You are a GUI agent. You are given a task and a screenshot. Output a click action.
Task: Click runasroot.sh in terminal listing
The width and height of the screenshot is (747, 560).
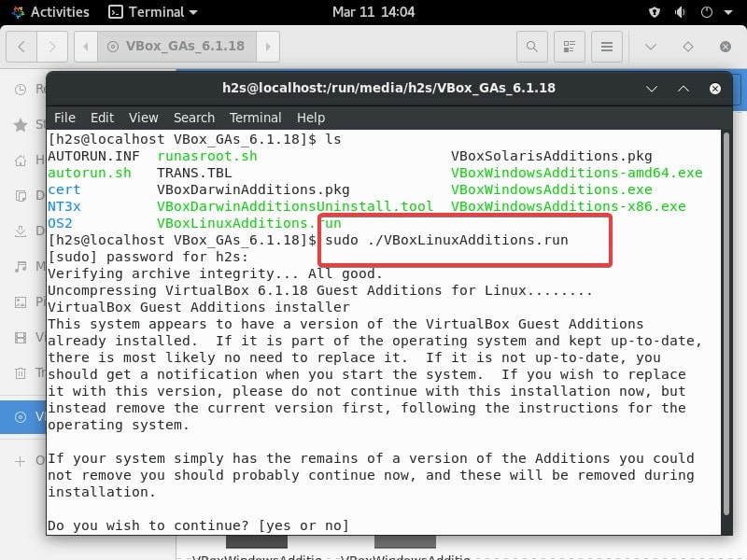tap(207, 156)
